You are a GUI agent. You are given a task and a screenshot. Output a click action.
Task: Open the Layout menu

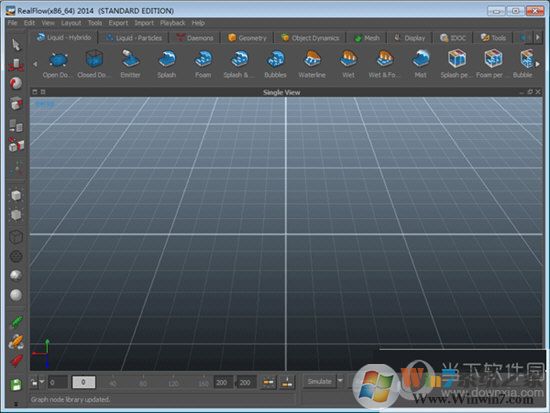pyautogui.click(x=71, y=23)
